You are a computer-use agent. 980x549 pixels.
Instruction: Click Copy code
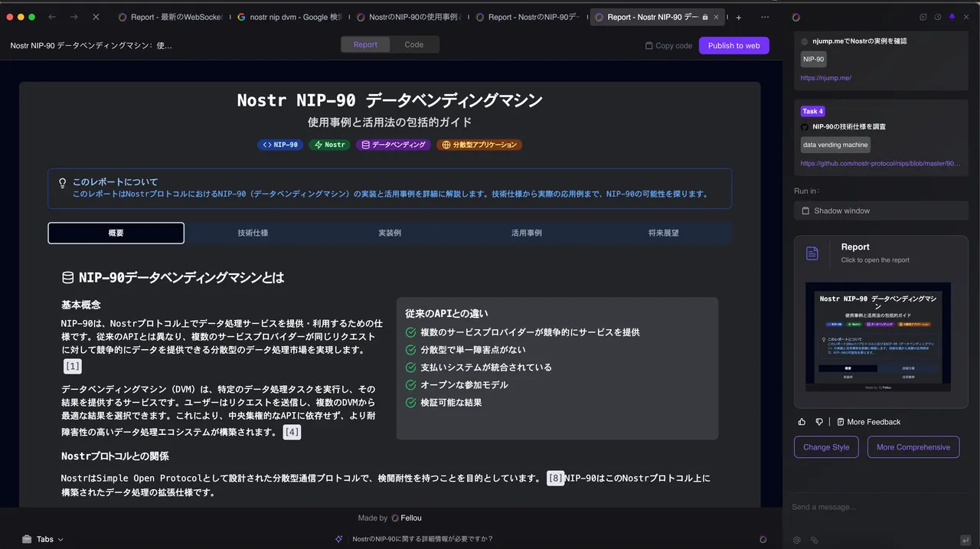tap(668, 46)
